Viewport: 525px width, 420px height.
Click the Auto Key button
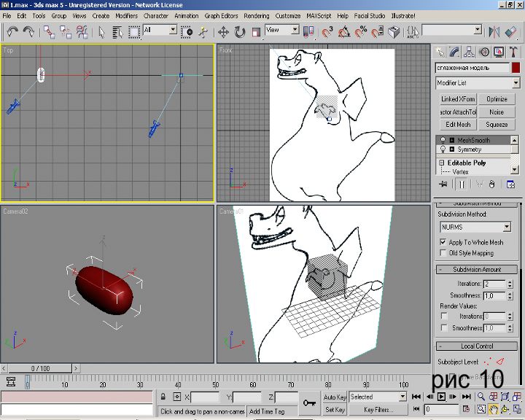click(x=335, y=397)
